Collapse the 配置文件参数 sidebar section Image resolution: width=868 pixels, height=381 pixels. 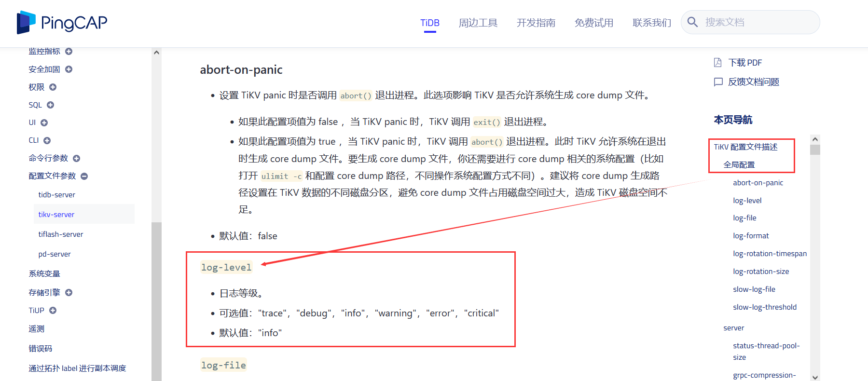(84, 177)
